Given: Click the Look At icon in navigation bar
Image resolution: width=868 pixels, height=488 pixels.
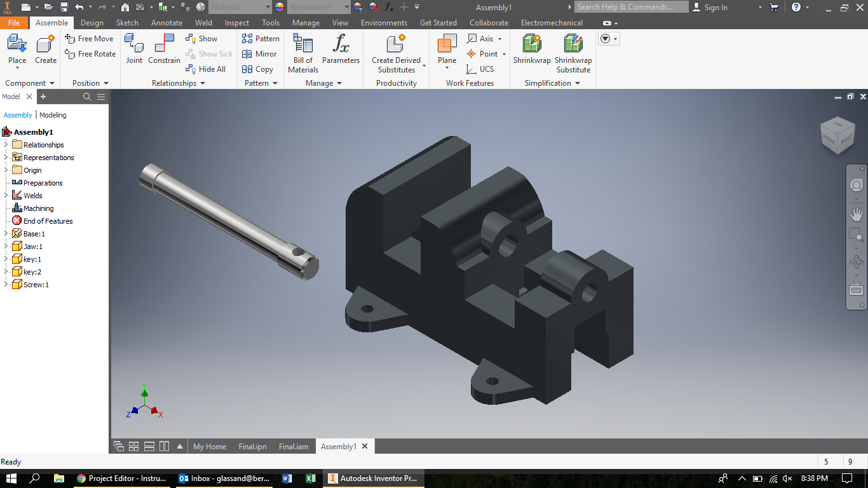Looking at the screenshot, I should pos(857,288).
